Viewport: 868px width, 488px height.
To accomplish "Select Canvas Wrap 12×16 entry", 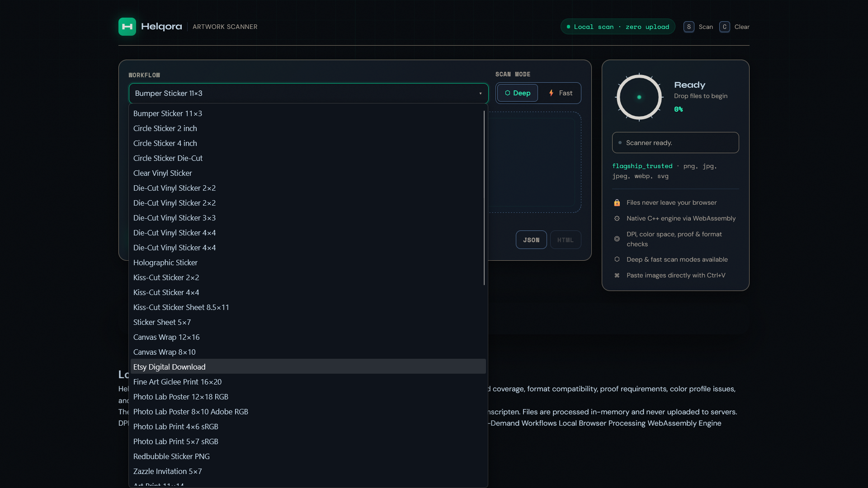I will [308, 337].
